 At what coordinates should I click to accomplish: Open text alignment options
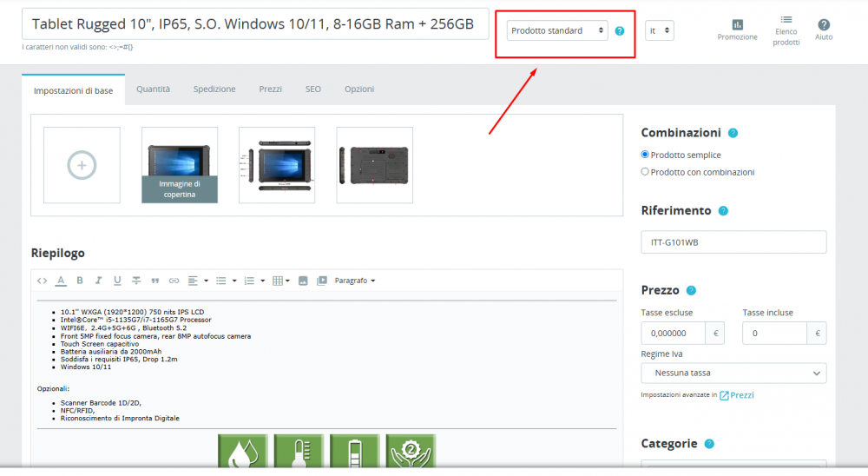[198, 281]
